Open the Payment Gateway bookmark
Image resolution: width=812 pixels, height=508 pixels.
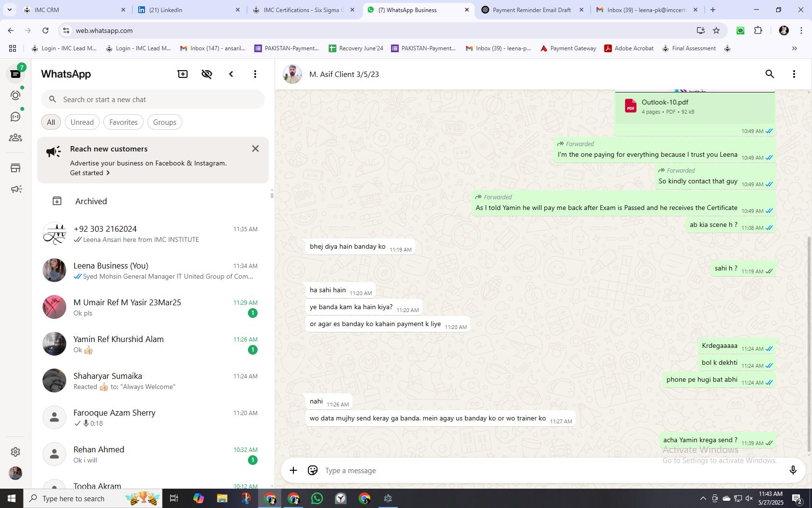coord(568,48)
